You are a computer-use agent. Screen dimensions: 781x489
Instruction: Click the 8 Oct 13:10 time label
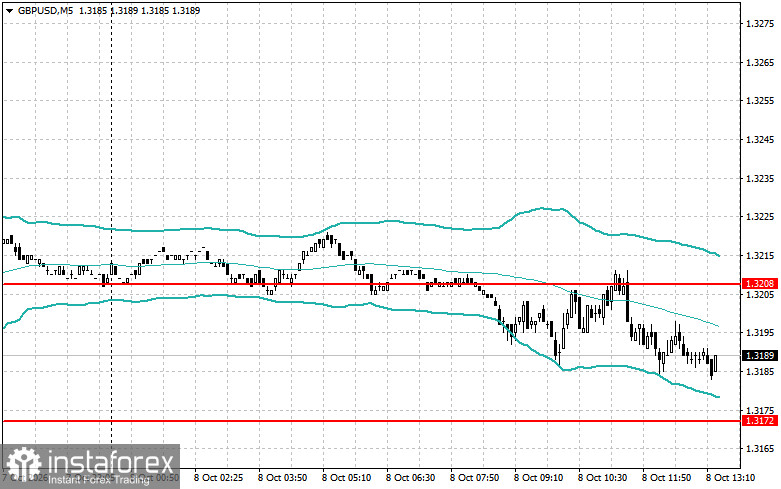tap(730, 478)
